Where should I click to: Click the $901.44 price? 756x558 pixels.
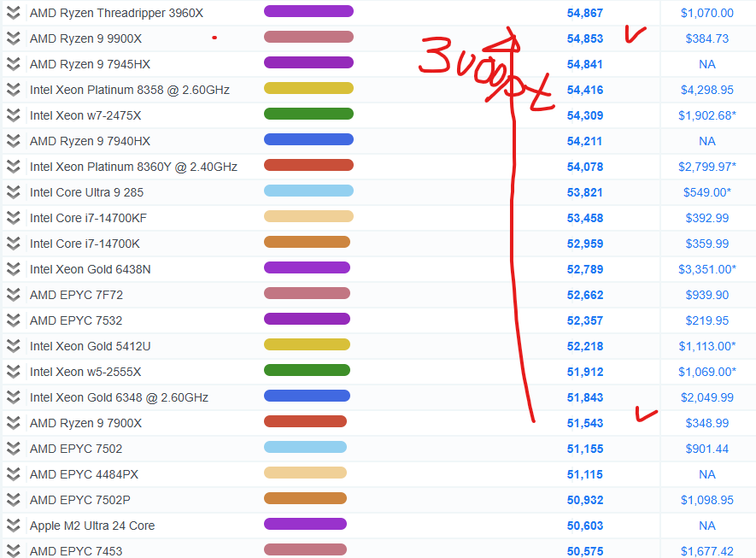pos(706,449)
